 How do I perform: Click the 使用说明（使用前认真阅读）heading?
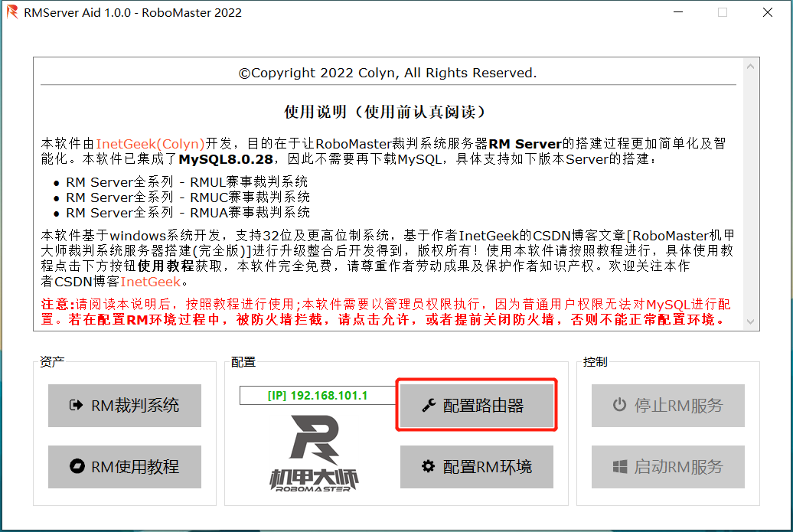385,112
